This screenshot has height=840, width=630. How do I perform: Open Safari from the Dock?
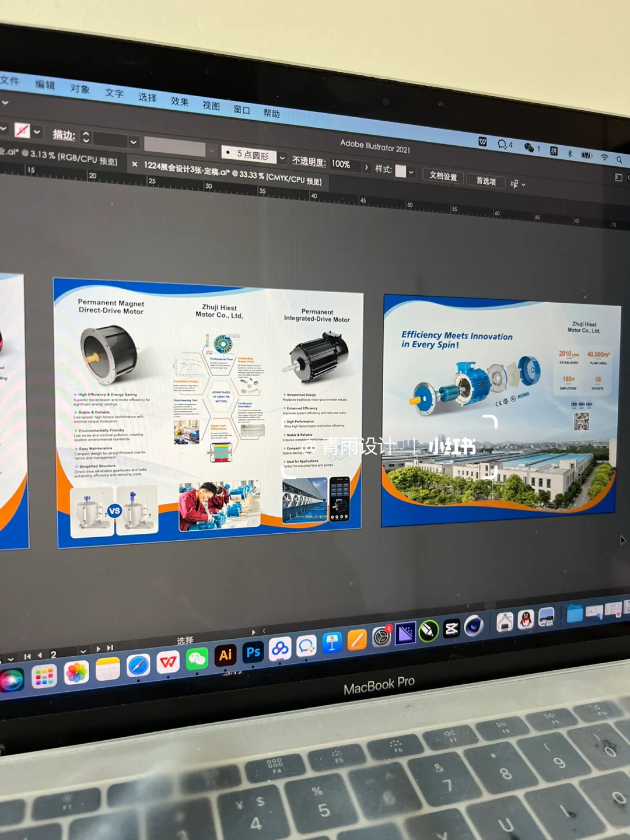tap(138, 665)
